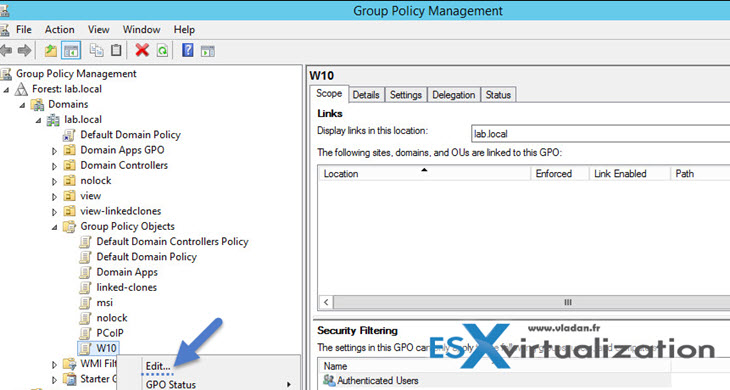Screen dimensions: 730x390
Task: Switch to the Settings tab
Action: 406,95
